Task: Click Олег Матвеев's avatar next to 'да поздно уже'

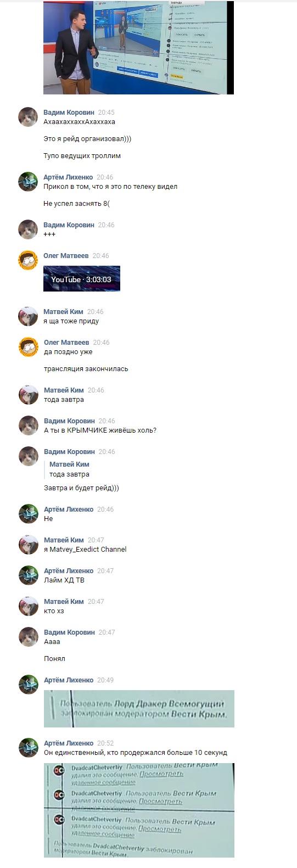Action: (28, 347)
